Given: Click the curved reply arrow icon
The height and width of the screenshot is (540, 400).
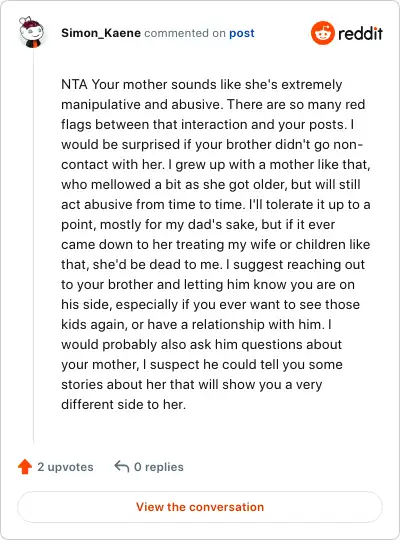Looking at the screenshot, I should point(121,467).
